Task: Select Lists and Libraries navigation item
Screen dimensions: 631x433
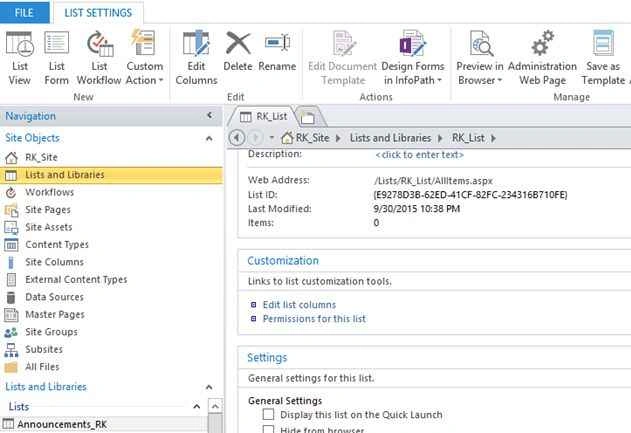Action: pyautogui.click(x=111, y=175)
